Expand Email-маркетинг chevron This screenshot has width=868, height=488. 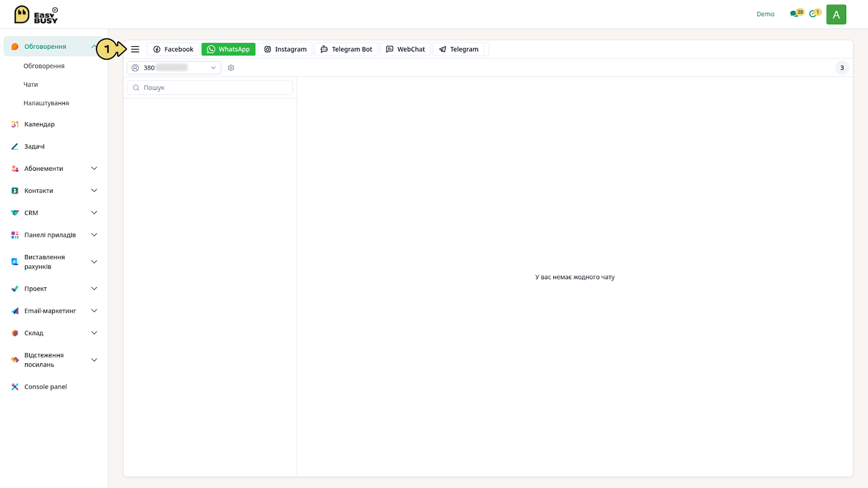(94, 311)
